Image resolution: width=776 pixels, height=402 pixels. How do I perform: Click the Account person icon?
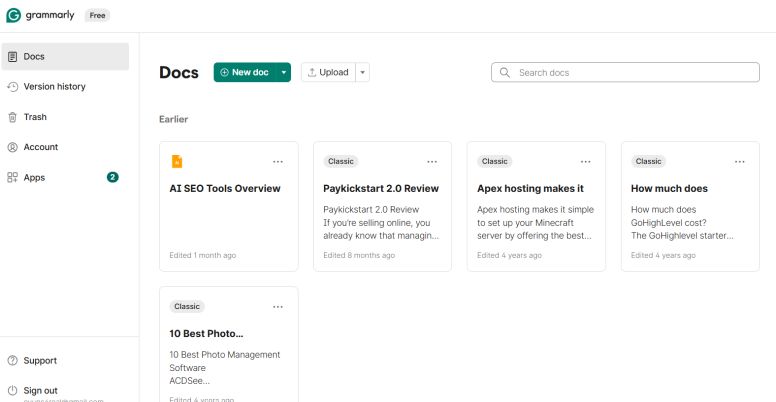[x=12, y=147]
